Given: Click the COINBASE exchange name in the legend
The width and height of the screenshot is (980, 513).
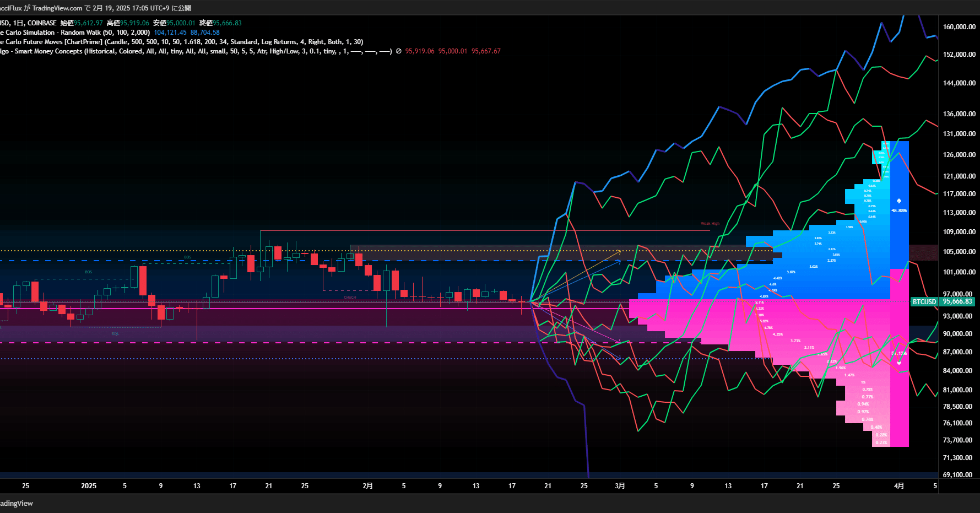Looking at the screenshot, I should [x=42, y=23].
